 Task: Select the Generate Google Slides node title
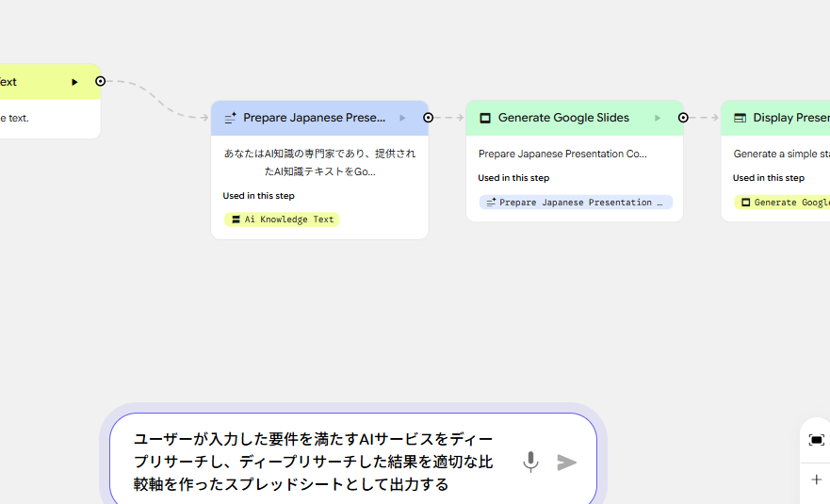[563, 118]
